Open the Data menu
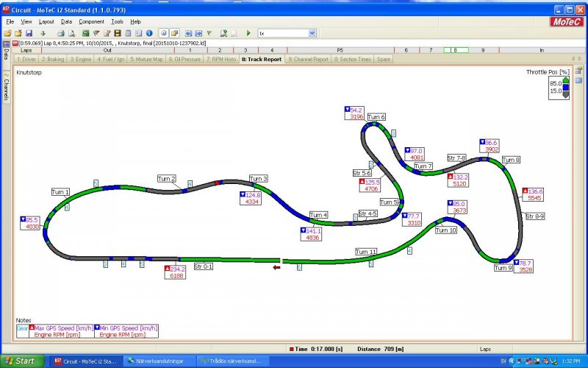 [66, 21]
